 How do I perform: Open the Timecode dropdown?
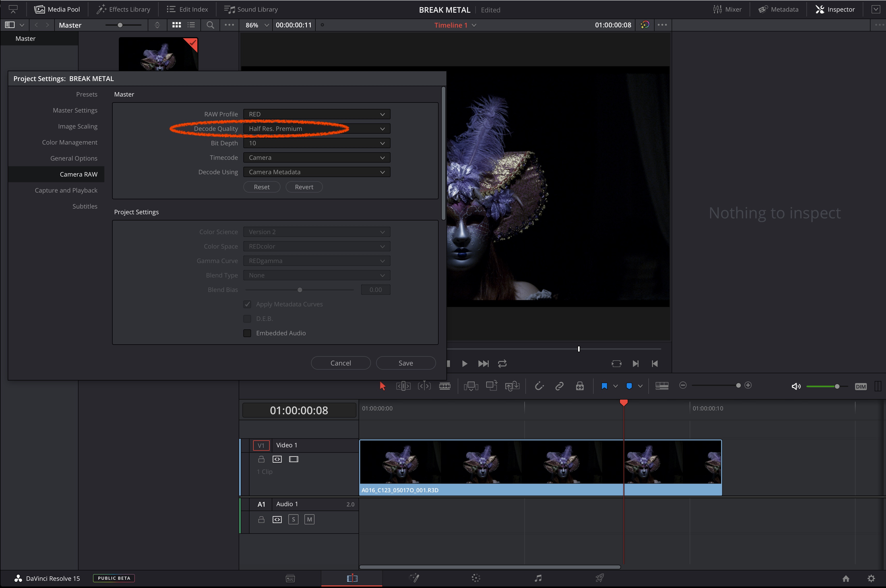point(317,157)
